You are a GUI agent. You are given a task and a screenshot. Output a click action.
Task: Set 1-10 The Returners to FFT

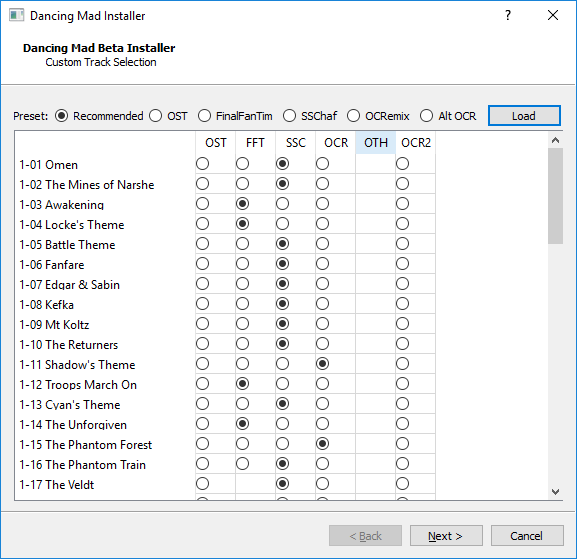pyautogui.click(x=243, y=344)
